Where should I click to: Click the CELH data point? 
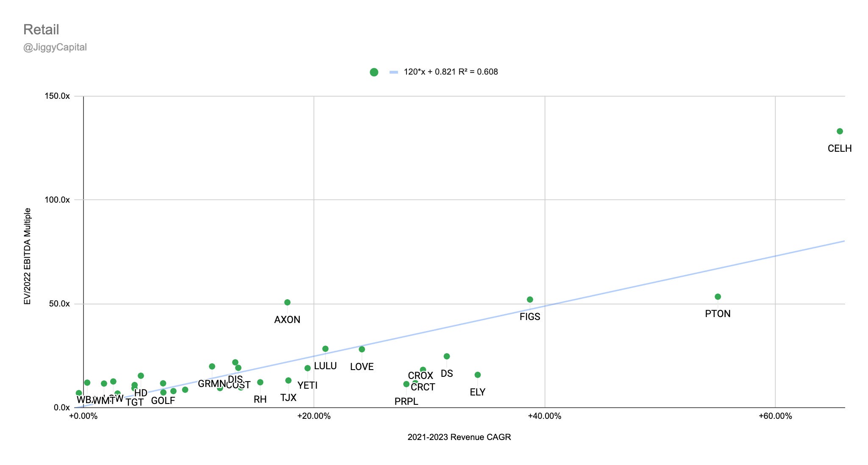click(x=840, y=131)
